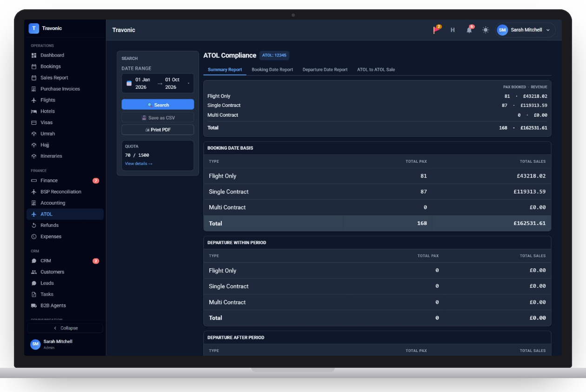Click the Finance badge showing 7
This screenshot has height=392, width=586.
click(96, 180)
